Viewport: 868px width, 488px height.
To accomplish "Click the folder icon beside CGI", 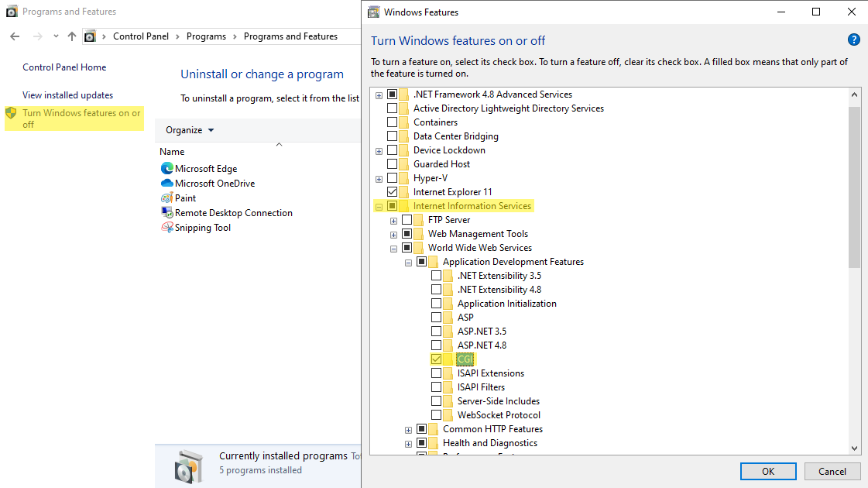I will point(448,359).
